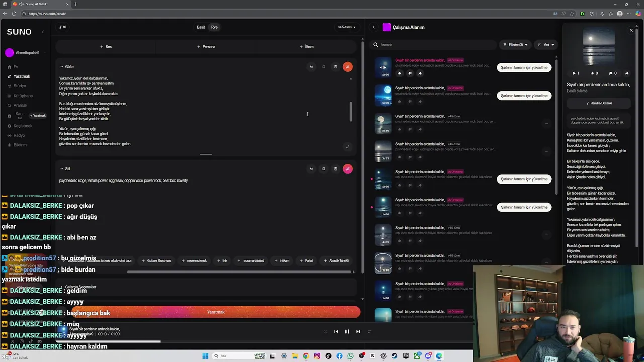Open the thumbnail of the 5:10 song
The width and height of the screenshot is (644, 362).
[x=383, y=123]
